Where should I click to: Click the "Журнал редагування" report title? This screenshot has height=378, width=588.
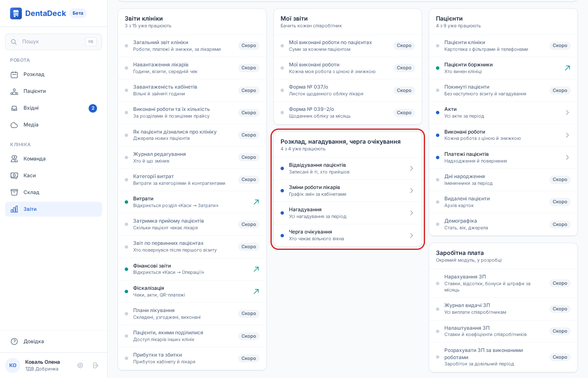[x=160, y=154]
